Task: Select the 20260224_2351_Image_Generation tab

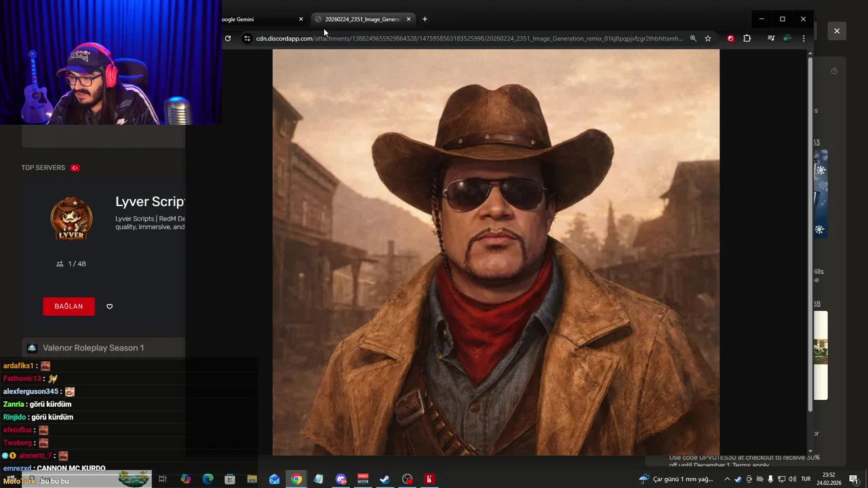Action: (x=363, y=19)
